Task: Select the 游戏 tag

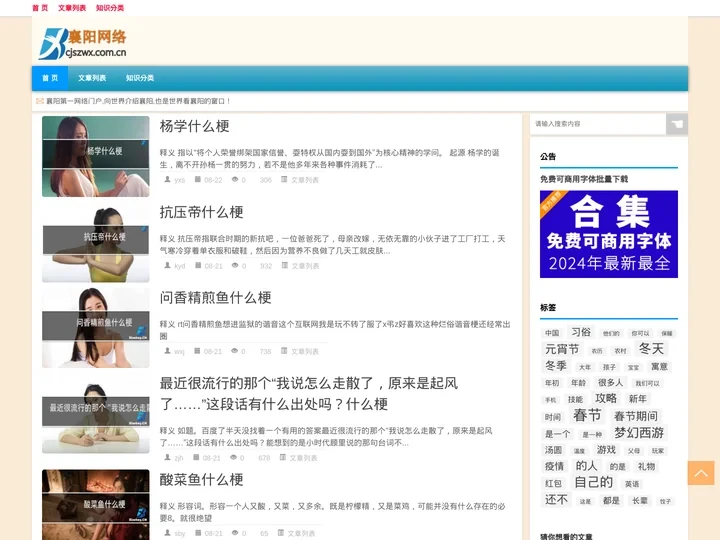Action: (x=606, y=450)
